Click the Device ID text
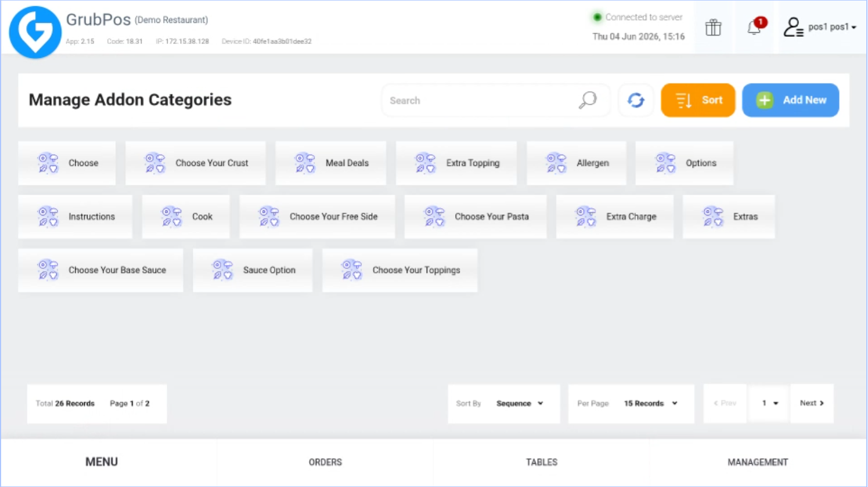This screenshot has width=868, height=487. tap(266, 41)
